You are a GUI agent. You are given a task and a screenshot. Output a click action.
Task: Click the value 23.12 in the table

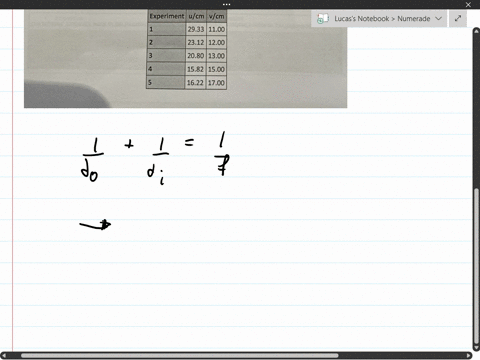tap(196, 43)
